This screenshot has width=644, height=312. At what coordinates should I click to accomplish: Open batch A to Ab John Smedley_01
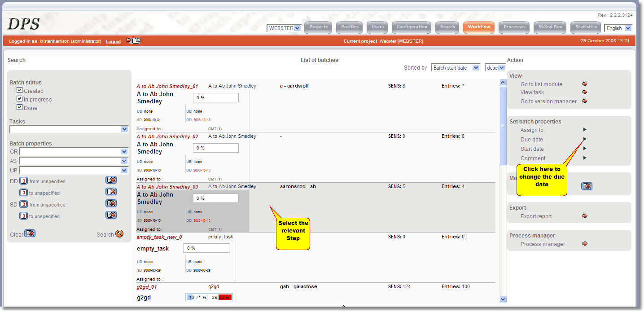167,86
